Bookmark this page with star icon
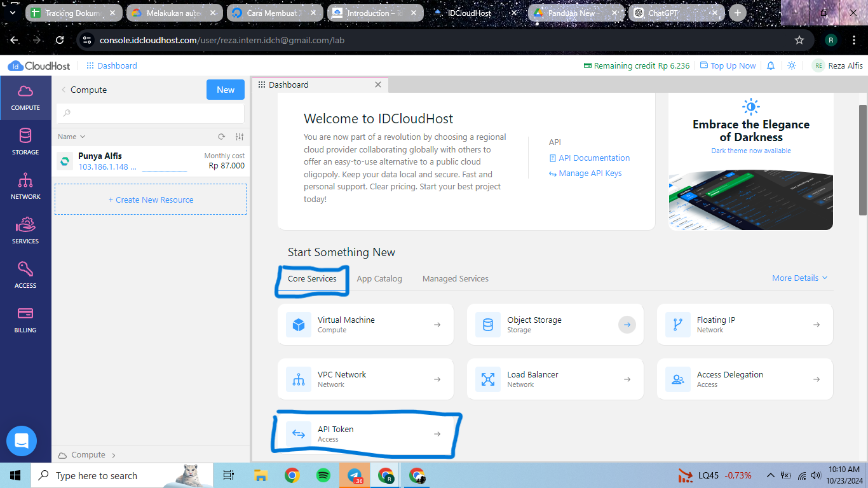This screenshot has height=488, width=868. (x=799, y=40)
